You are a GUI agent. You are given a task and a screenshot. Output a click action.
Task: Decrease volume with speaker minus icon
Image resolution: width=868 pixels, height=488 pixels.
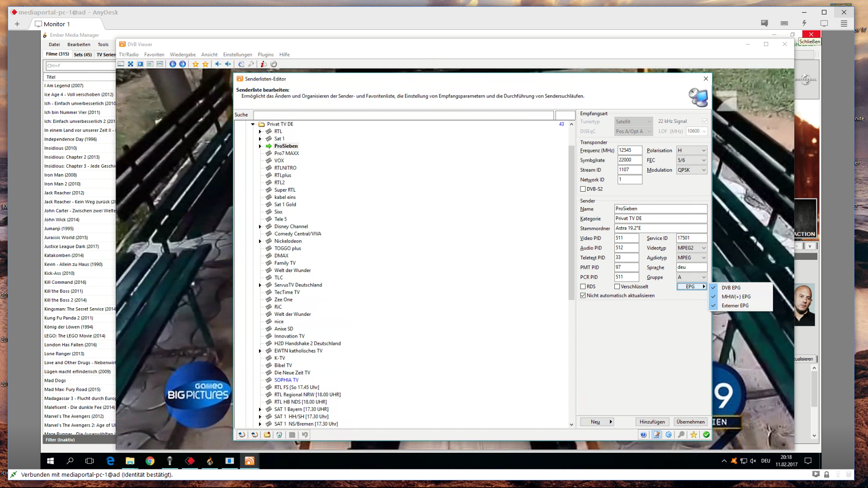pyautogui.click(x=218, y=64)
